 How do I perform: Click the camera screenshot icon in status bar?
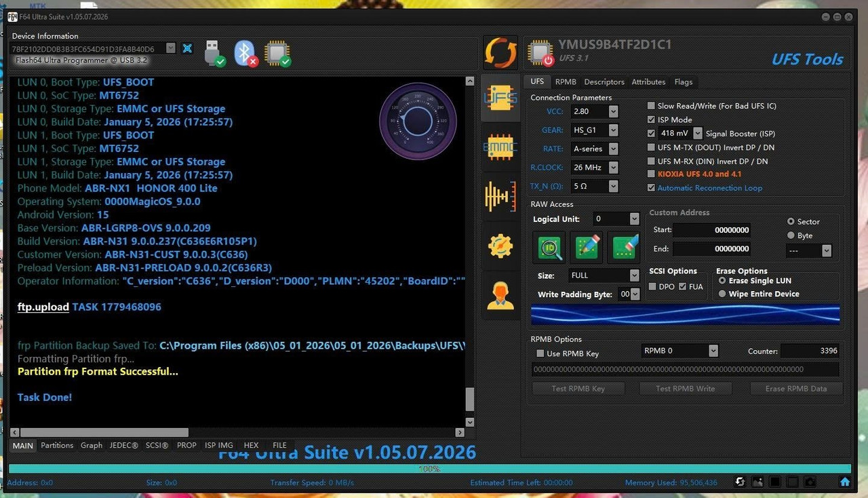click(810, 482)
